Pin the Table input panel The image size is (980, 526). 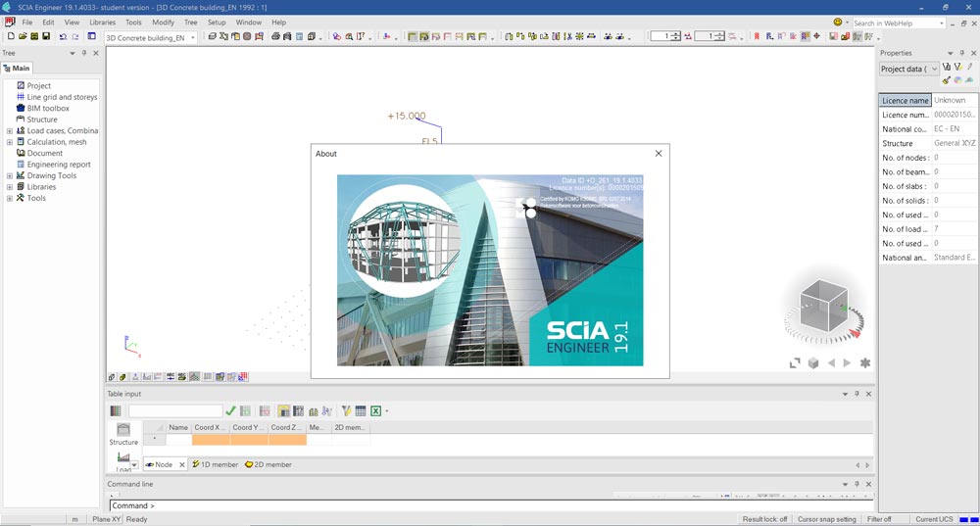coord(857,394)
